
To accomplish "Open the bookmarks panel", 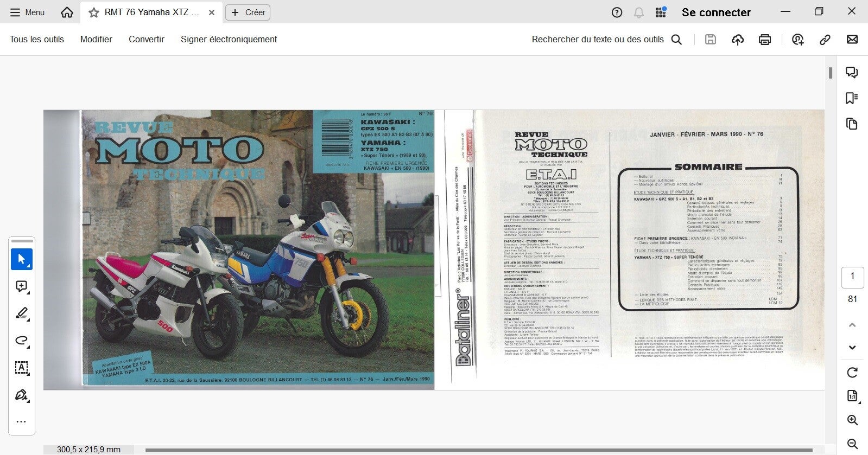I will click(x=852, y=98).
